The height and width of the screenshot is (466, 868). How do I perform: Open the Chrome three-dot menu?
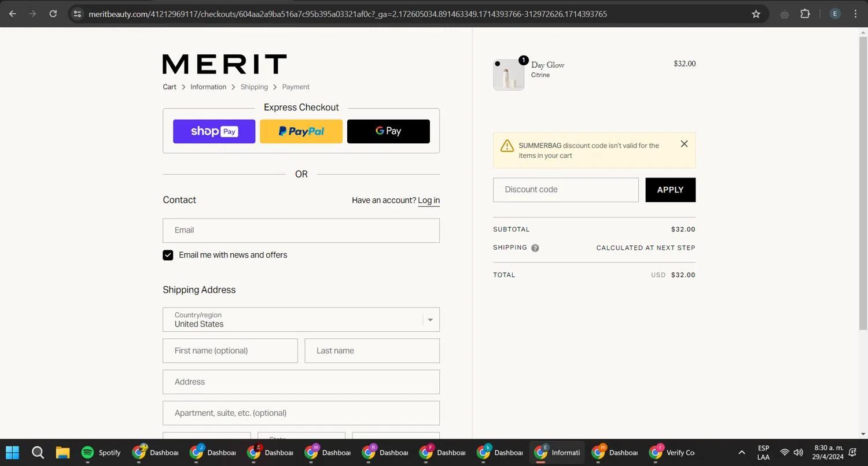(x=855, y=14)
